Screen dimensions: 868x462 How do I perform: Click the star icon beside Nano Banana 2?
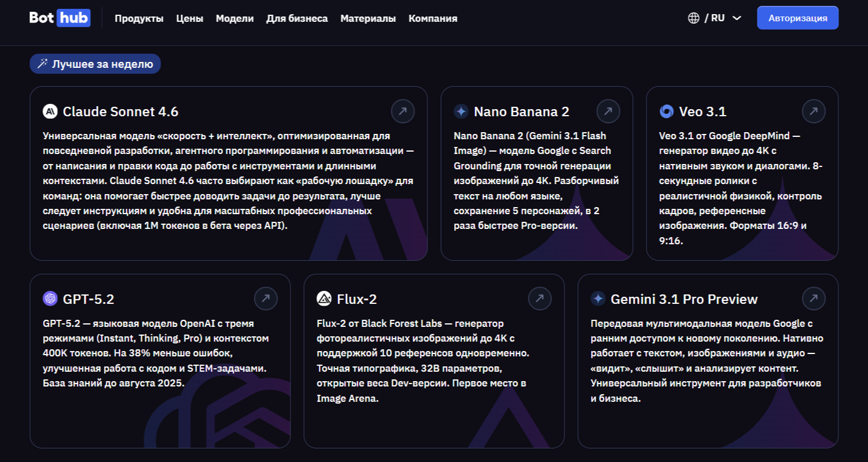coord(461,111)
